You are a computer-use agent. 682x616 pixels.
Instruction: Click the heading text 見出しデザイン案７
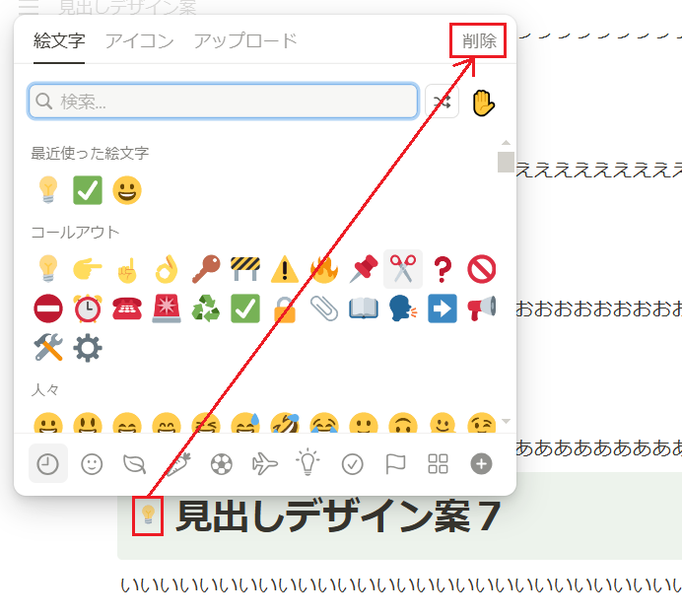338,515
